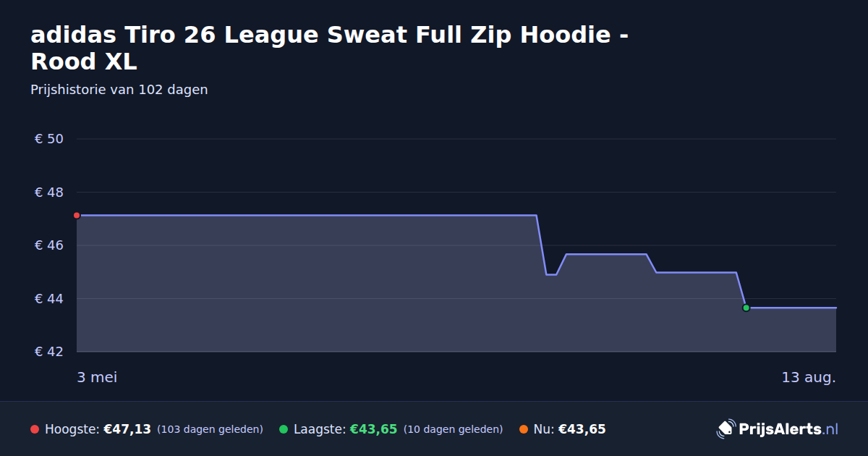Click the € 48 y-axis label
Screen dimensions: 868x456
pyautogui.click(x=49, y=193)
